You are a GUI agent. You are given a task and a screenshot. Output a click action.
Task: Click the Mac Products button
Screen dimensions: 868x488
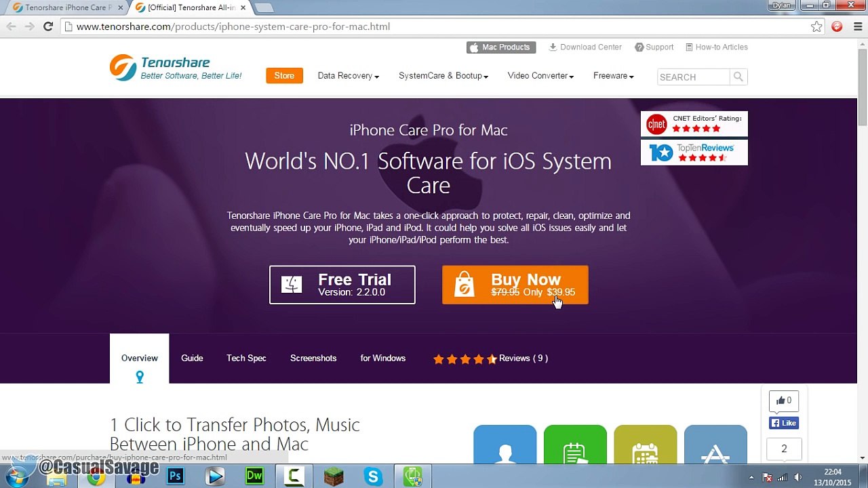[501, 47]
